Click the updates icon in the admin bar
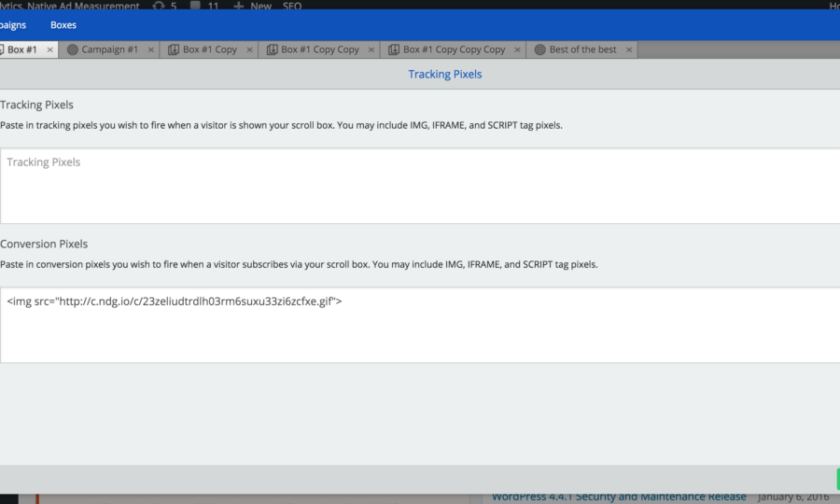Viewport: 840px width, 504px height. pos(158,6)
